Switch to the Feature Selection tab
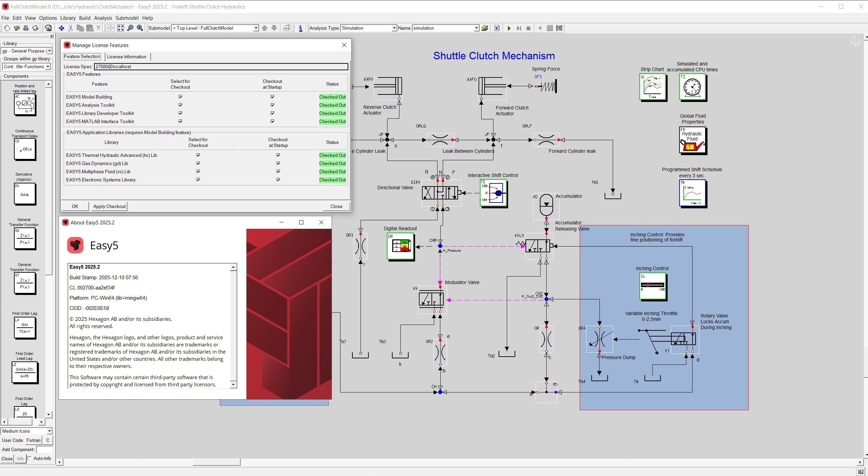Viewport: 868px width, 476px height. click(82, 57)
